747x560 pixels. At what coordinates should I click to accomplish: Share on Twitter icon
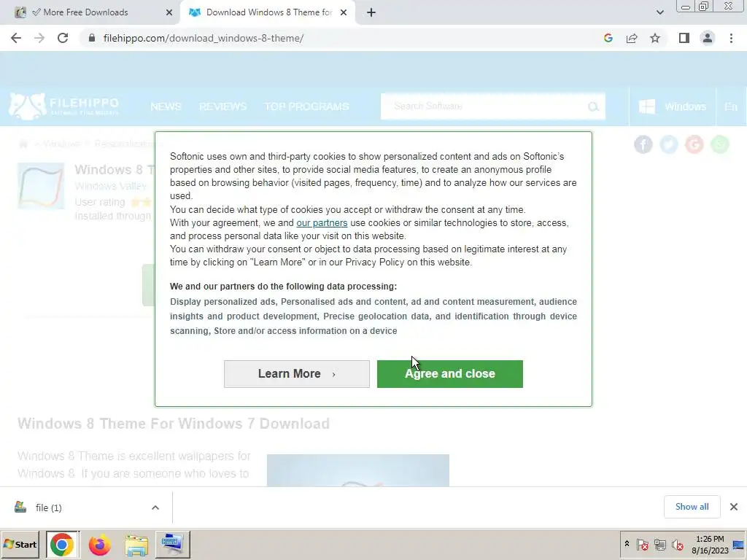point(669,144)
